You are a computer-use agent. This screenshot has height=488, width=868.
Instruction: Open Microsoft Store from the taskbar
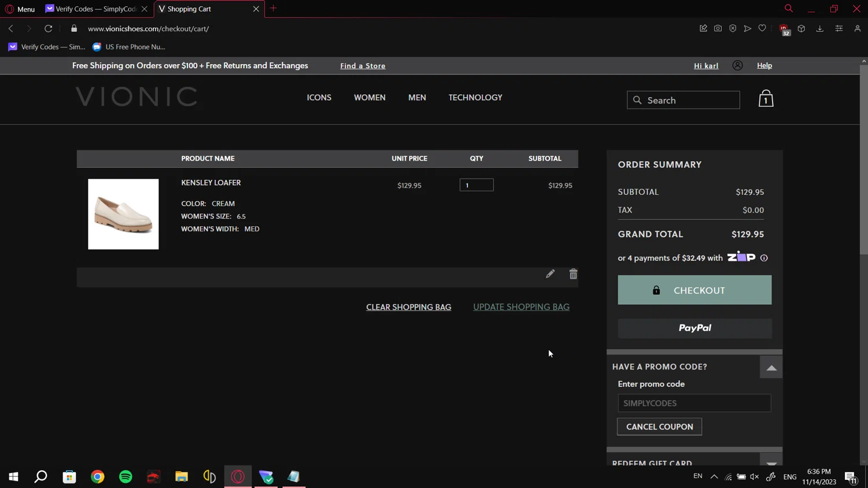[x=69, y=476]
